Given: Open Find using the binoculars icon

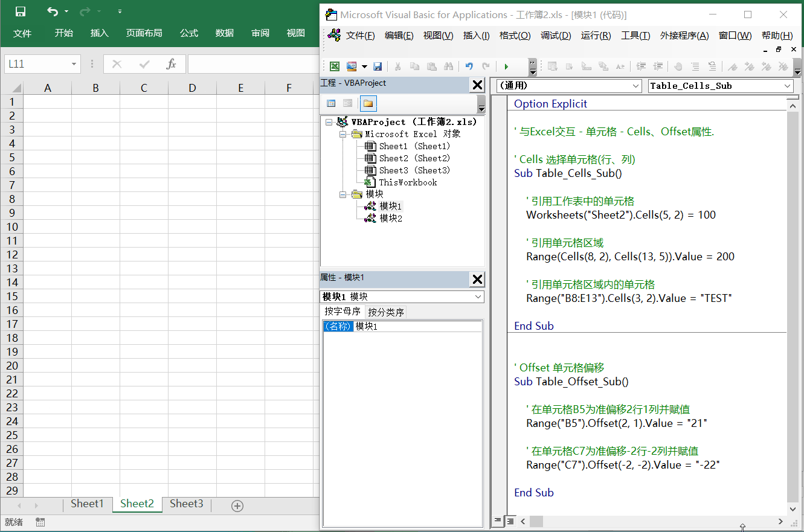Looking at the screenshot, I should click(448, 66).
